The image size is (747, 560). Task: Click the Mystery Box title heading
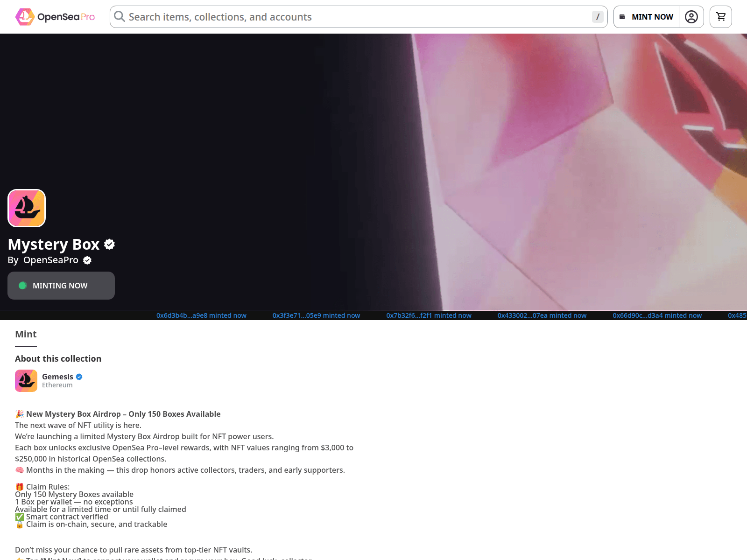54,244
